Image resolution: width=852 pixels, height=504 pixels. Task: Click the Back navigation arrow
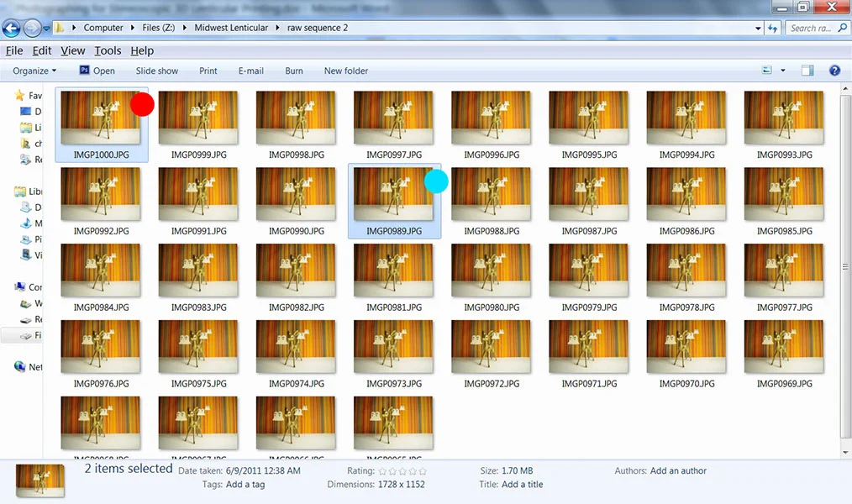11,27
